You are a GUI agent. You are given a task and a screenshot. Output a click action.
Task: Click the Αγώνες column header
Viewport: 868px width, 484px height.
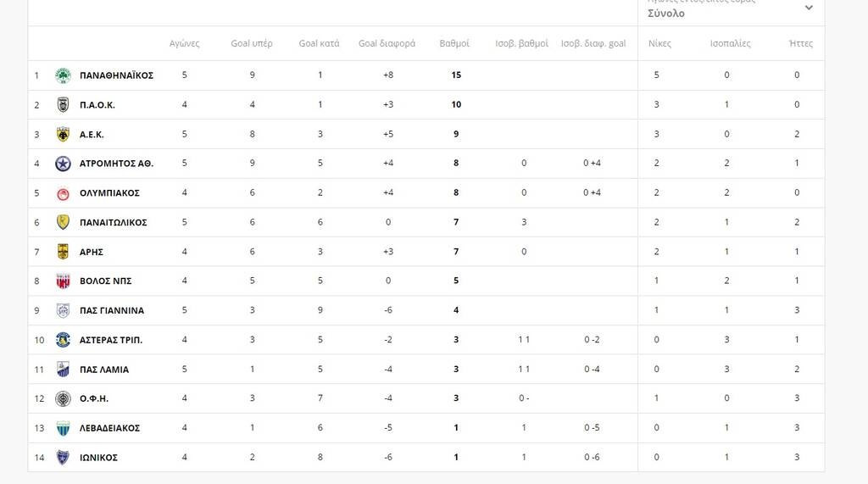tap(184, 43)
